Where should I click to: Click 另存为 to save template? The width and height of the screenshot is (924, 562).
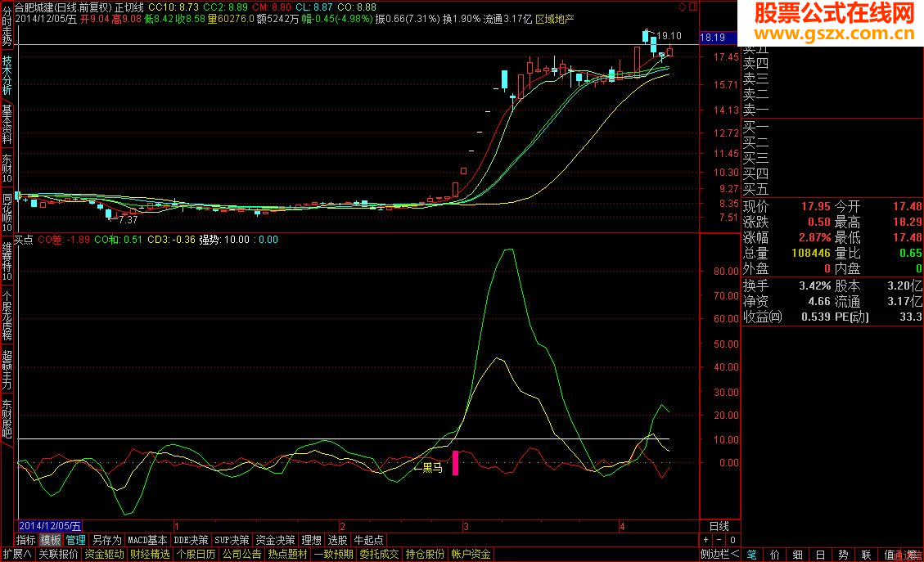106,540
